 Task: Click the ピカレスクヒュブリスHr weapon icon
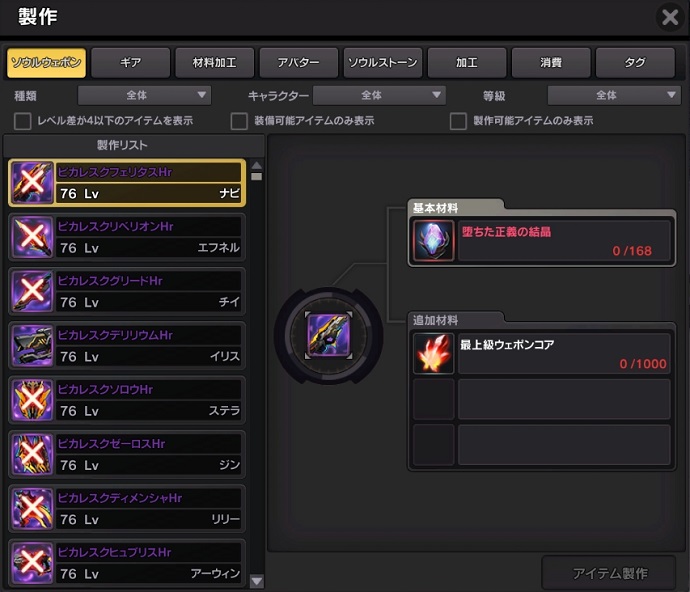(x=32, y=563)
